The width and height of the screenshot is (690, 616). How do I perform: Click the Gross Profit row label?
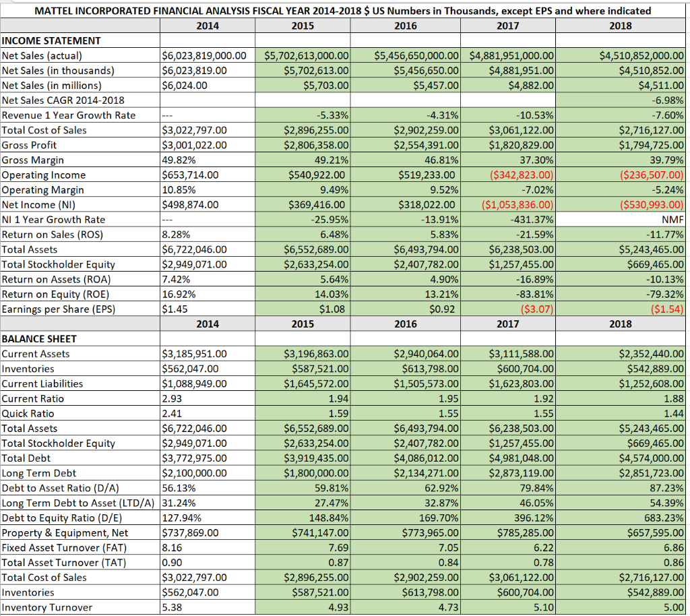29,145
